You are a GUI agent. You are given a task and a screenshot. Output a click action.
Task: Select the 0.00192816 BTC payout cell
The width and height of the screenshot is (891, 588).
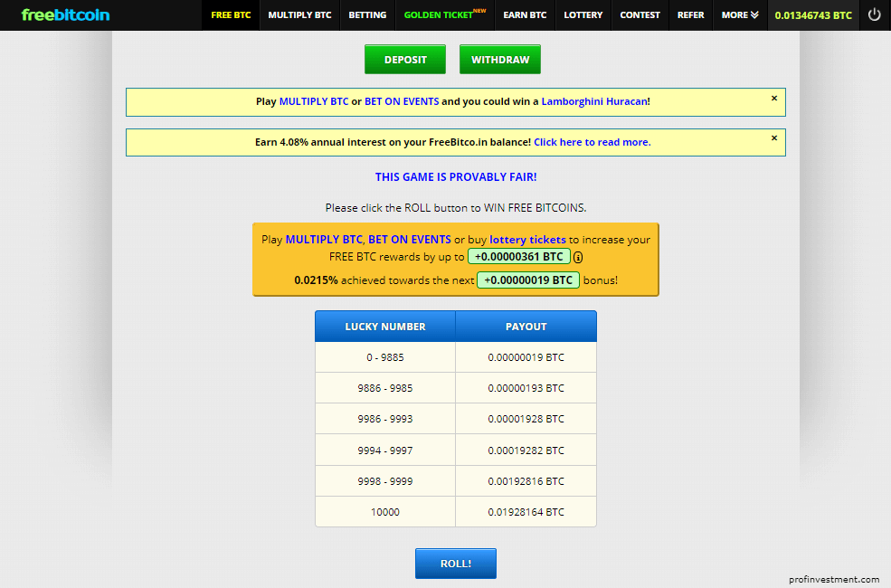pyautogui.click(x=526, y=481)
